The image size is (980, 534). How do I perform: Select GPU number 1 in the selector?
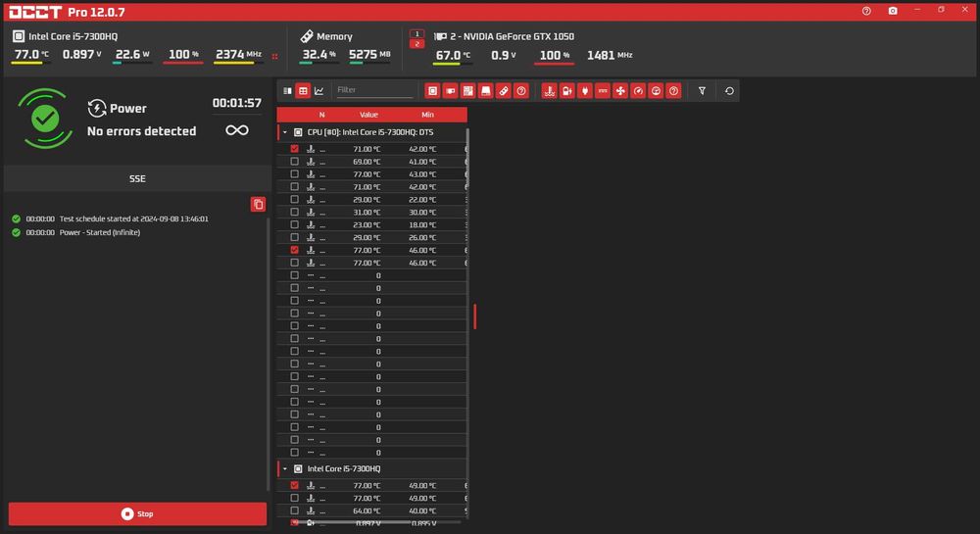pyautogui.click(x=416, y=33)
